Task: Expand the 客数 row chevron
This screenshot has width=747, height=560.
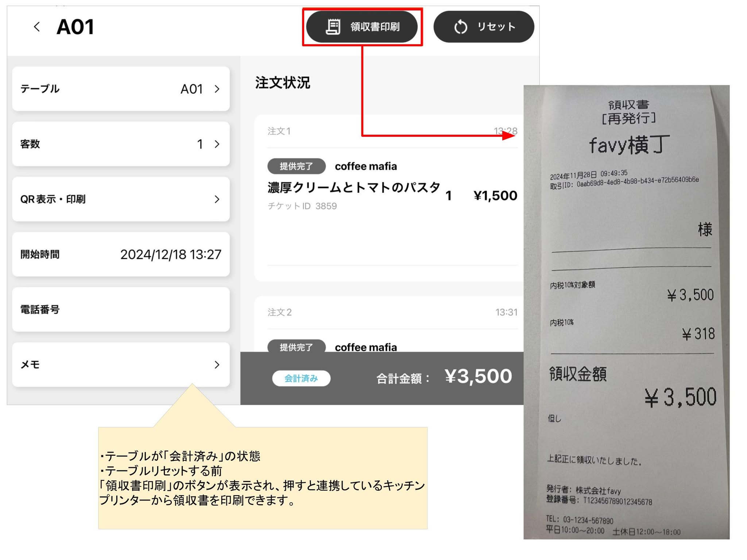Action: [x=217, y=144]
